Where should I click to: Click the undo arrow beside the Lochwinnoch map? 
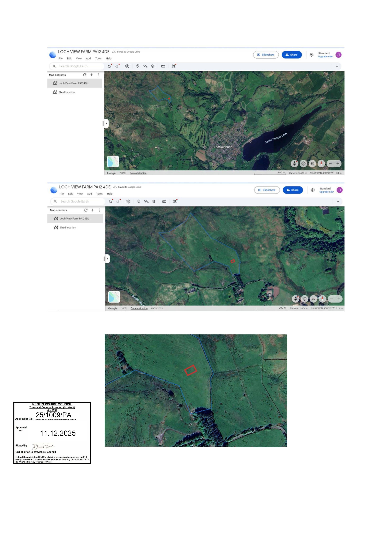coord(109,66)
